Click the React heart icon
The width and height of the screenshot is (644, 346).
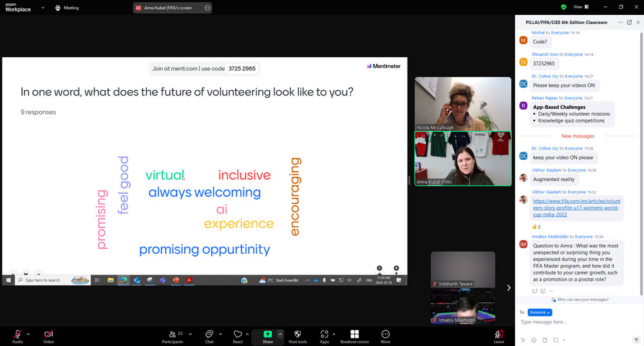238,334
